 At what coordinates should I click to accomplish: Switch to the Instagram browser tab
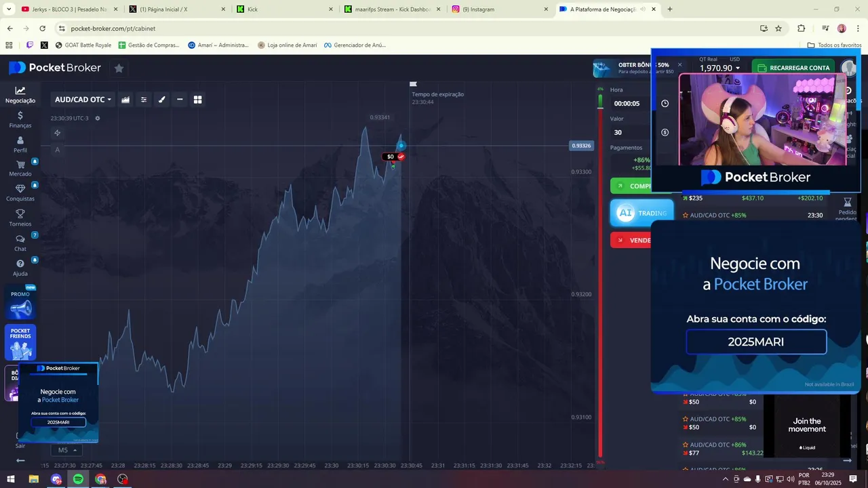[x=499, y=9]
